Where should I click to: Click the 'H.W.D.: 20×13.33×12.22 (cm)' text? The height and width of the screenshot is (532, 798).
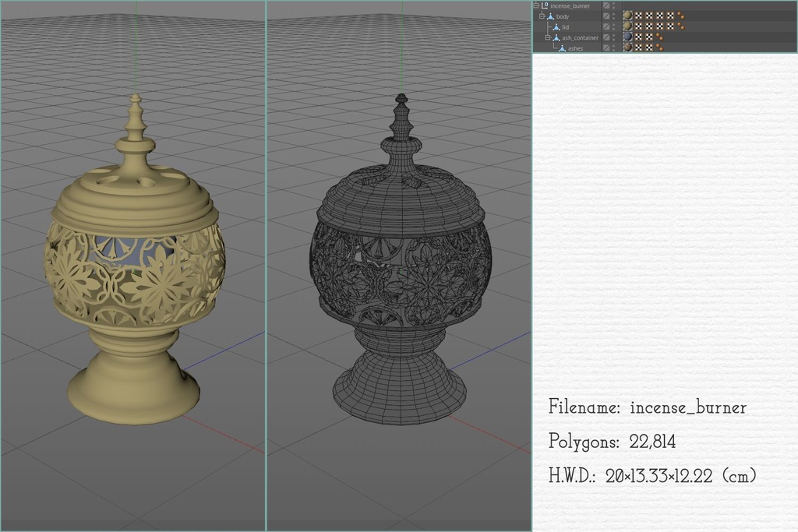(652, 476)
